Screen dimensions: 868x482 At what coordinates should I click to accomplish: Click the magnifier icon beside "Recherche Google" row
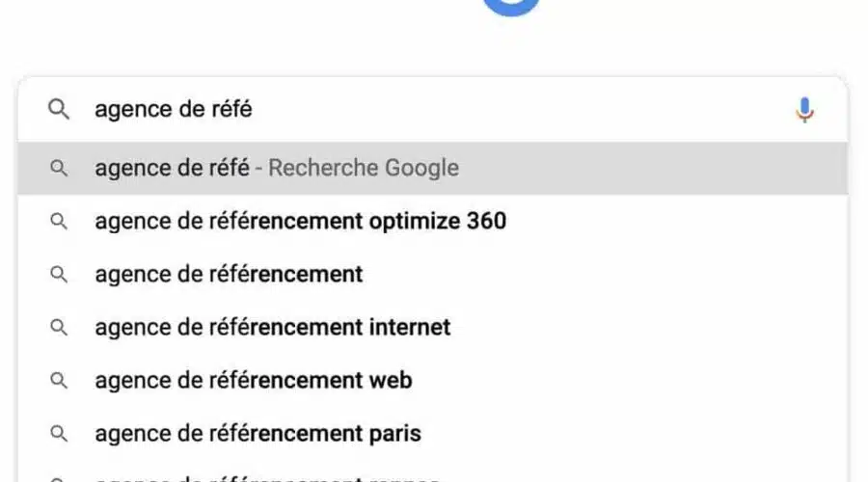(x=59, y=169)
